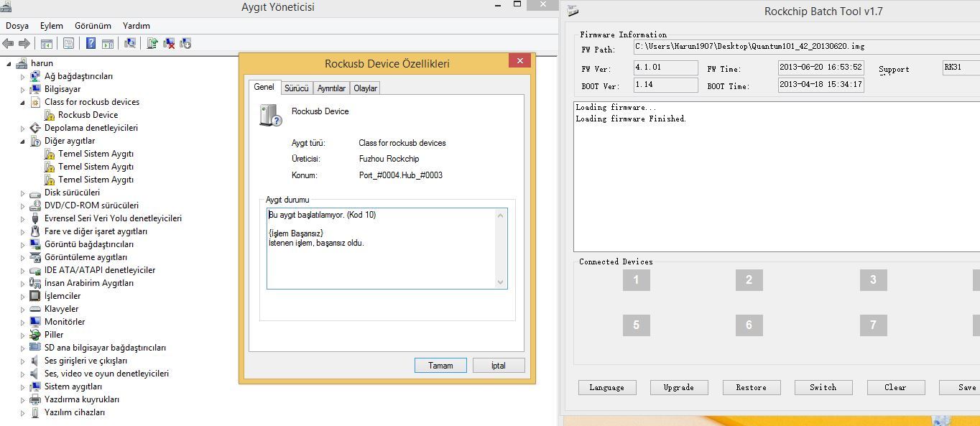Click the Clear button in Batch Tool
The width and height of the screenshot is (980, 426).
[x=895, y=387]
